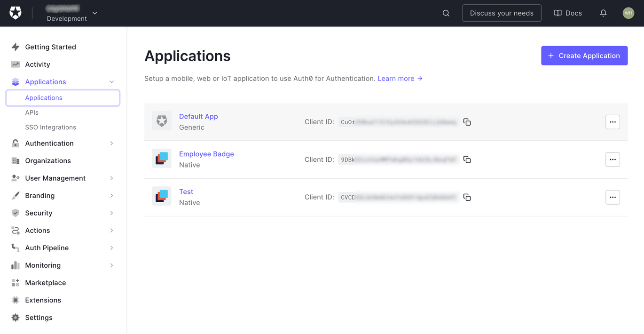Image resolution: width=644 pixels, height=334 pixels.
Task: Open the tenant Development dropdown
Action: coord(94,13)
